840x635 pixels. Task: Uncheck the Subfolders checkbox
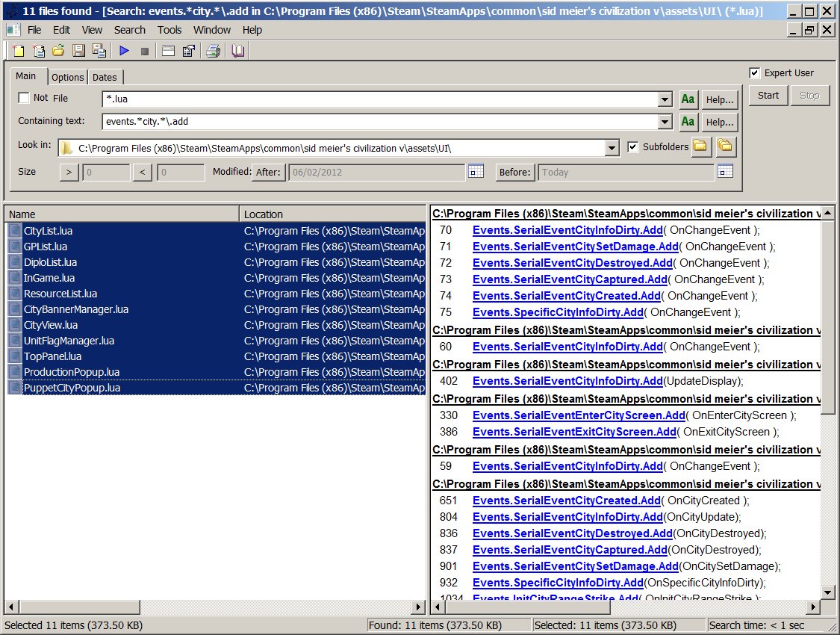click(x=632, y=147)
